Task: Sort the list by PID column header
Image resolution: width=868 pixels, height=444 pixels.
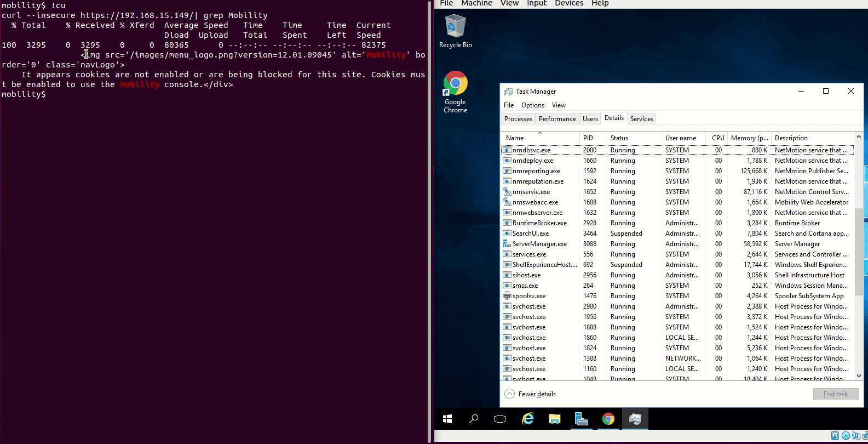Action: tap(588, 138)
